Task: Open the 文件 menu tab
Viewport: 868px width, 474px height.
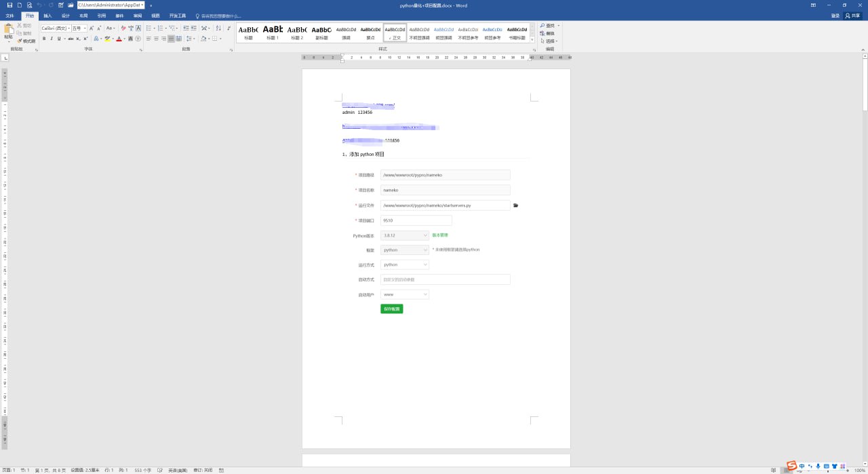Action: click(9, 16)
